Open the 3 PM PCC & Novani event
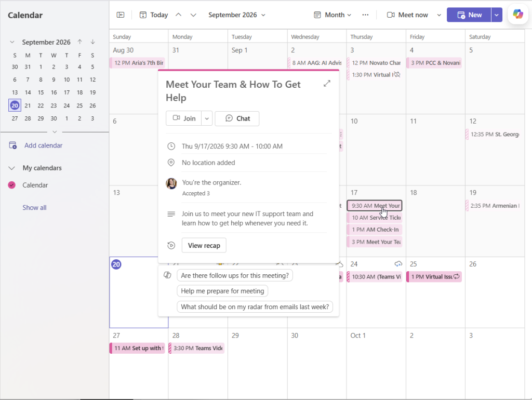Screen dimensions: 532x400 click(434, 63)
